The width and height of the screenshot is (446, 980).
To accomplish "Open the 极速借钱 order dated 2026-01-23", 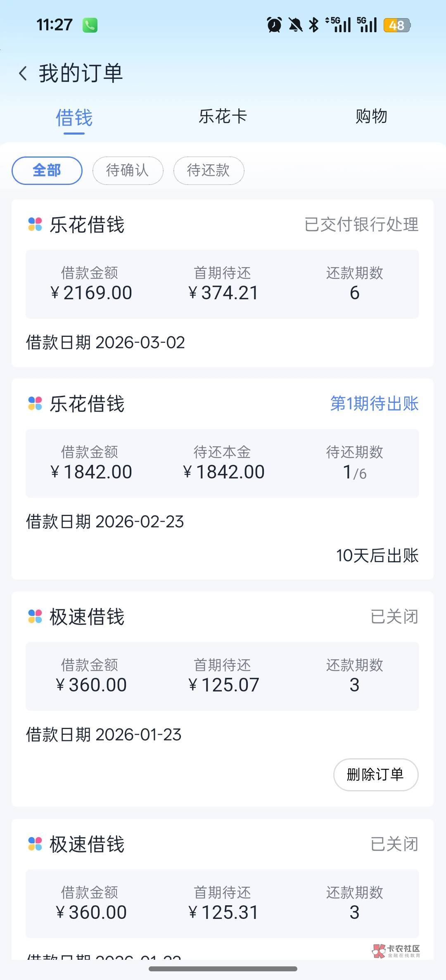I will [222, 676].
